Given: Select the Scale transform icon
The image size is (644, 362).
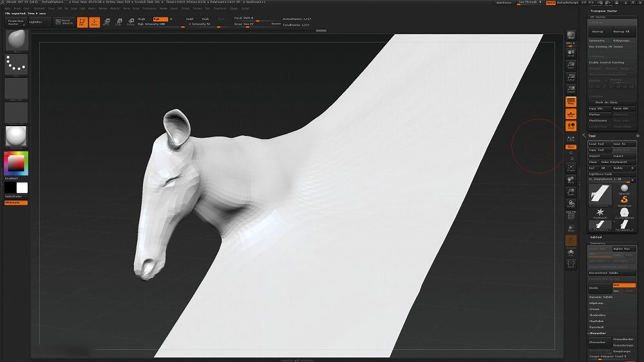Looking at the screenshot, I should coord(118,22).
